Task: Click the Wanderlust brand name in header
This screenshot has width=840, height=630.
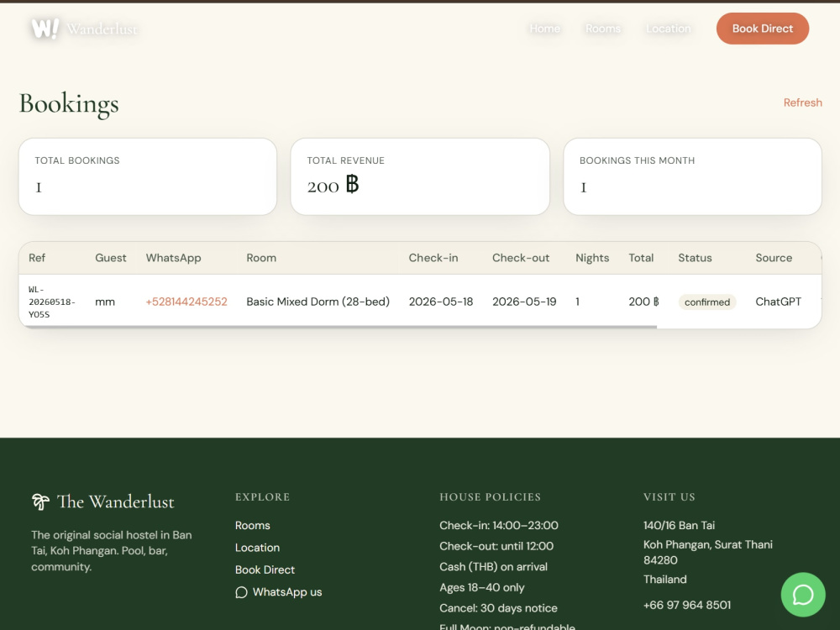Action: (102, 29)
